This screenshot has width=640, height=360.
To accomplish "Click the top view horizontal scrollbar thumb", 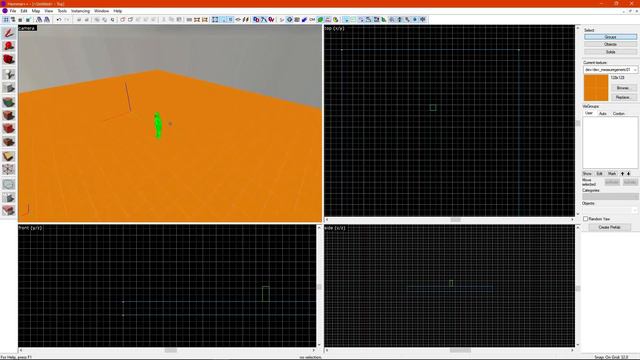I will [x=456, y=220].
